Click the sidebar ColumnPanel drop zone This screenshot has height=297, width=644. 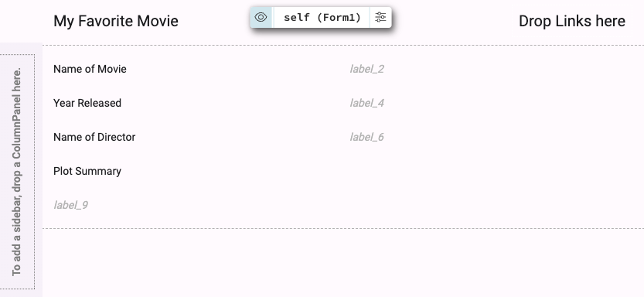[17, 171]
